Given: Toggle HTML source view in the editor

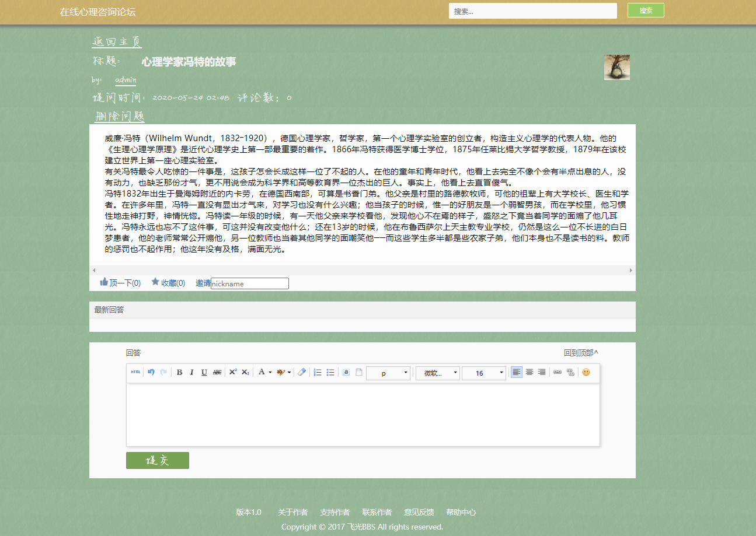Looking at the screenshot, I should click(x=135, y=372).
